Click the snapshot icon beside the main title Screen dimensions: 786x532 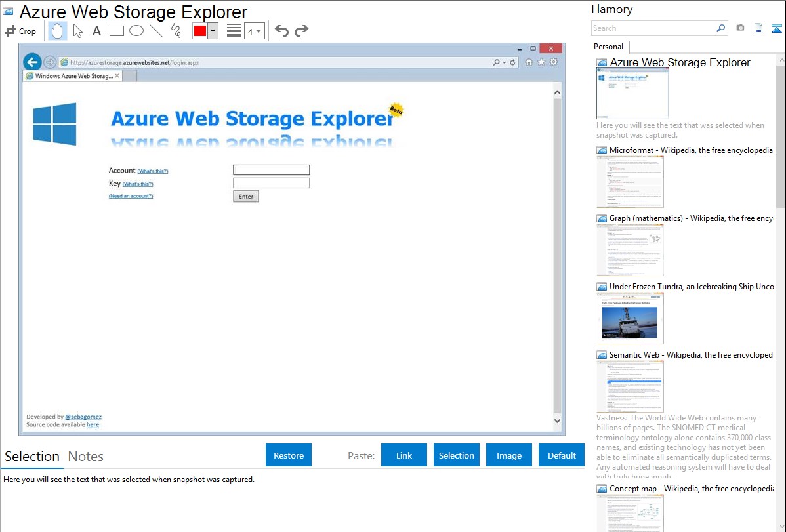point(8,11)
